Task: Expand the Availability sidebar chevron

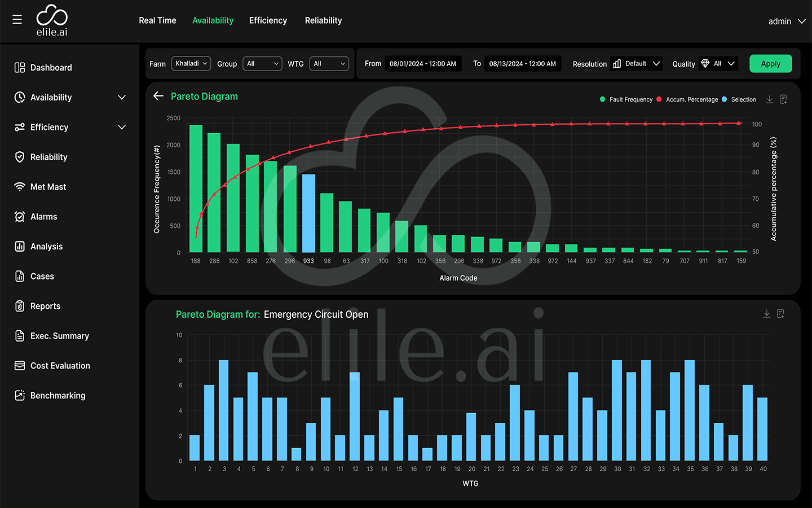Action: tap(122, 97)
